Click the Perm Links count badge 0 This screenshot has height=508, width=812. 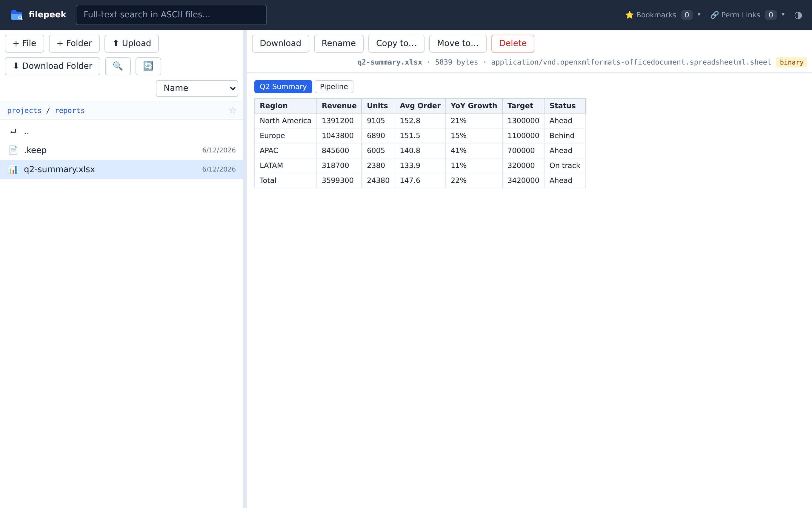click(x=771, y=15)
